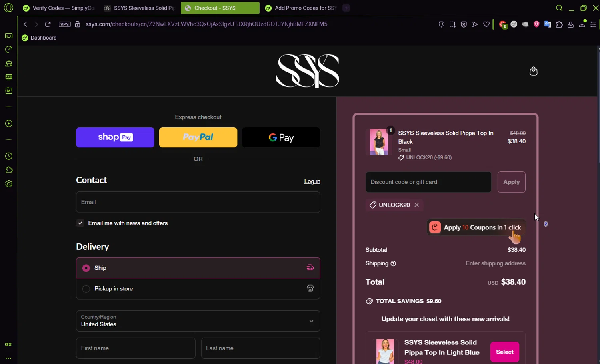
Task: Open the profile account icon
Action: pyautogui.click(x=571, y=24)
